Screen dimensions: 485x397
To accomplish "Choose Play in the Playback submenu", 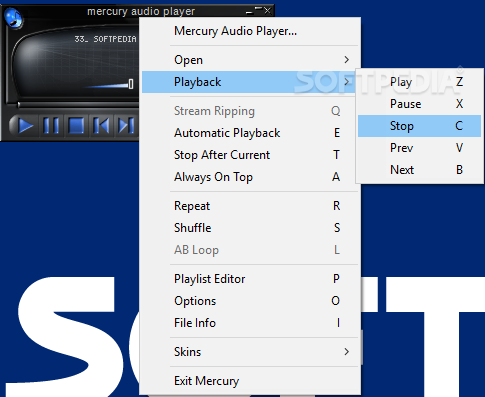I will [419, 82].
